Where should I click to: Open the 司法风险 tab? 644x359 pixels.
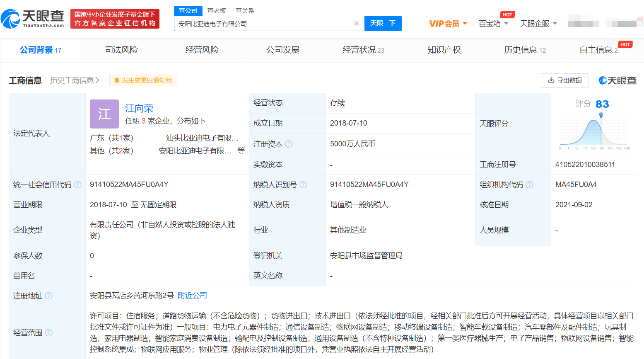pos(121,50)
